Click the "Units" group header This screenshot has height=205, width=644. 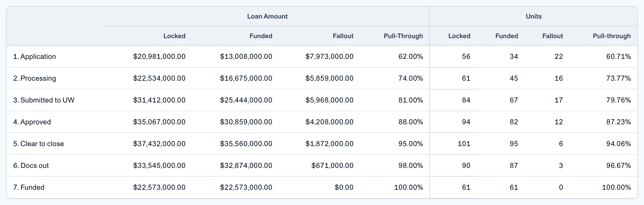[x=534, y=16]
